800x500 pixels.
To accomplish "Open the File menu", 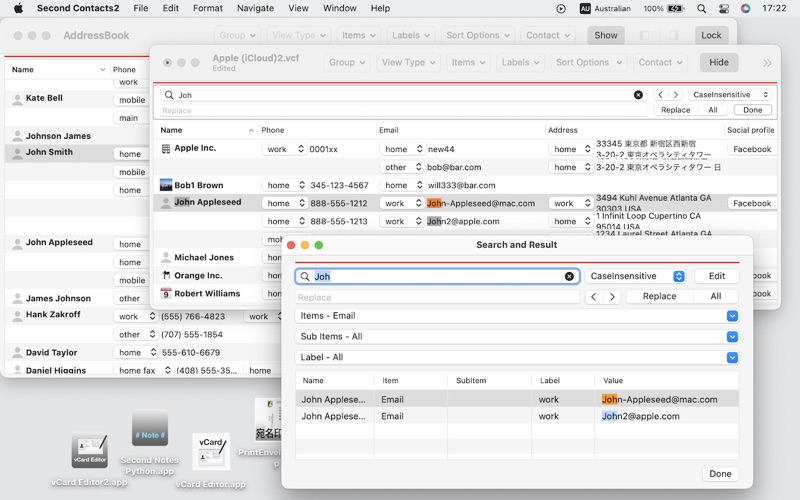I will coord(141,8).
